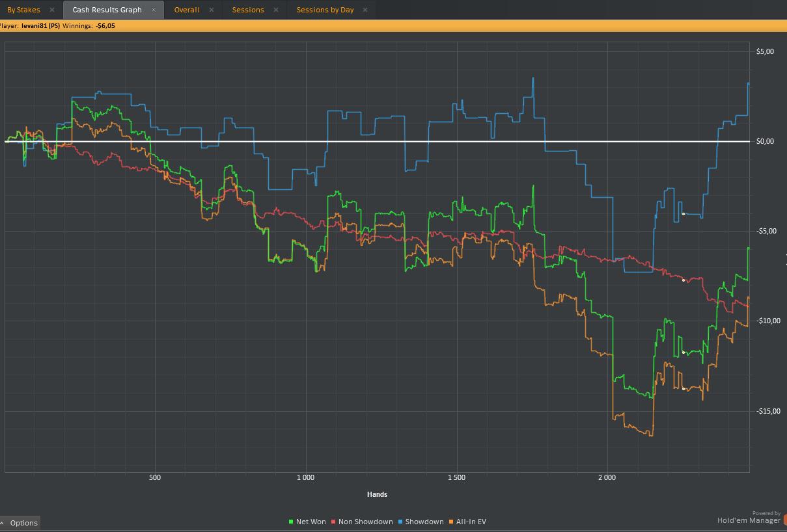This screenshot has height=532, width=787.
Task: Click the white marker on the Net Won line
Action: [683, 352]
